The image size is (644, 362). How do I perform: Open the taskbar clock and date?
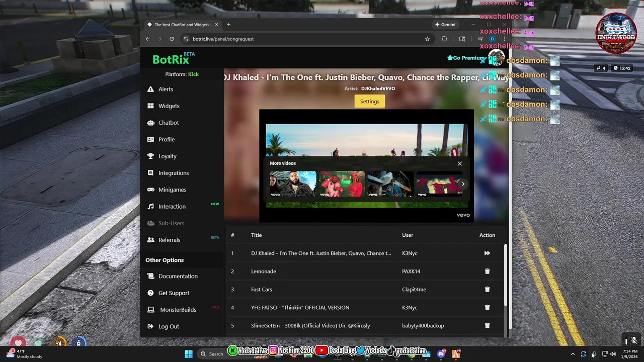point(630,354)
